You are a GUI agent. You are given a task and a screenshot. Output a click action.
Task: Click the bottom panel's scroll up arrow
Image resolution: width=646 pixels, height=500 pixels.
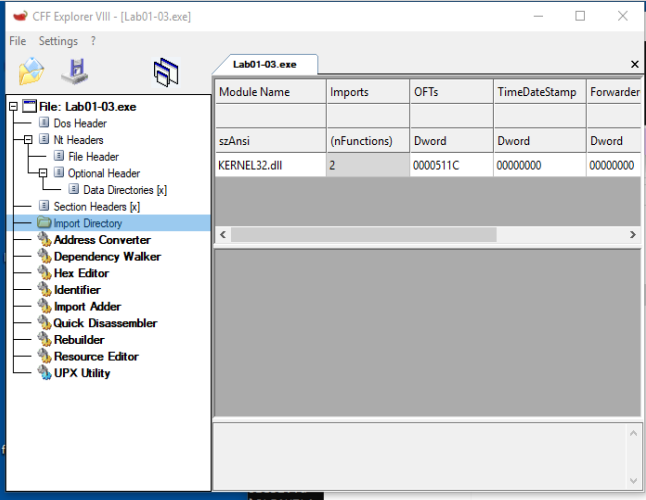(x=634, y=433)
